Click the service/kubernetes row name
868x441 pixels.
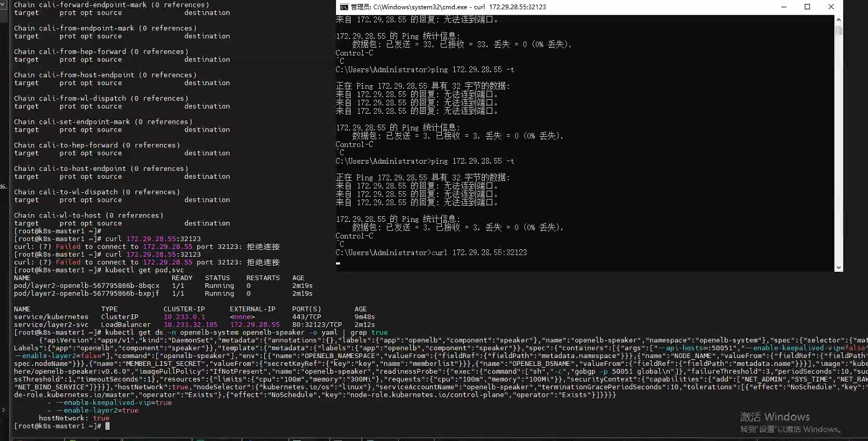point(52,317)
